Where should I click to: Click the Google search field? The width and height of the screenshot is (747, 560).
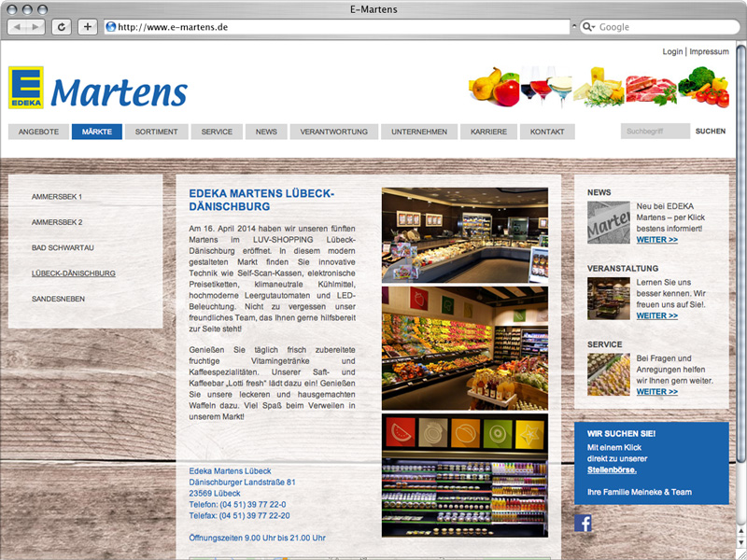659,27
